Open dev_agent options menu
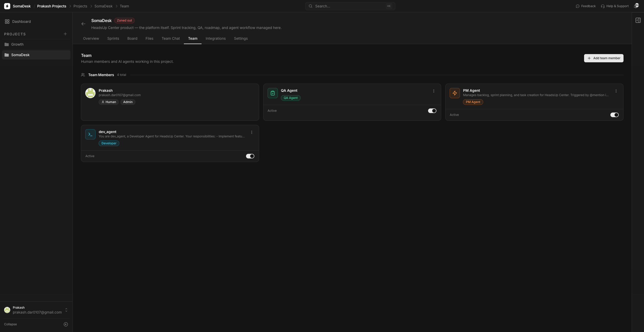 tap(251, 132)
